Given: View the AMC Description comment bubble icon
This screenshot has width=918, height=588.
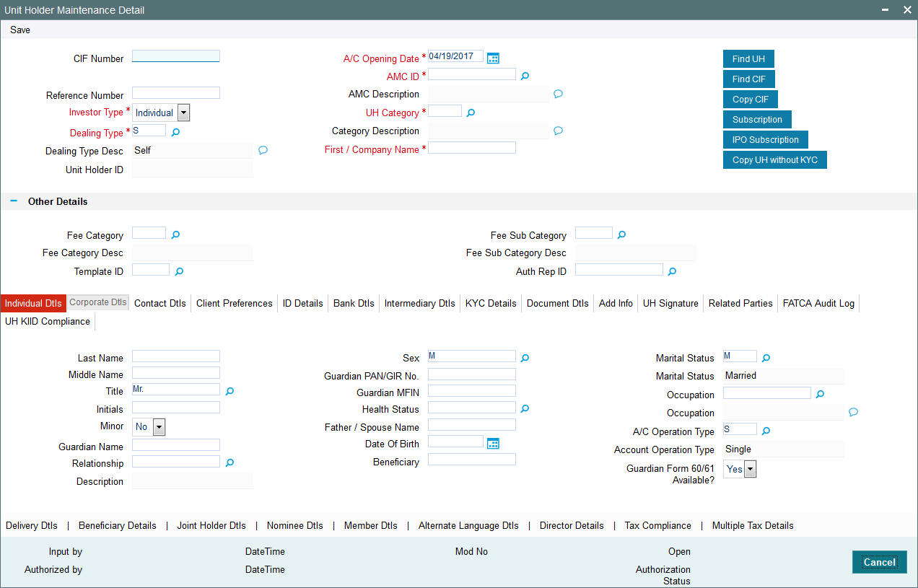Looking at the screenshot, I should (558, 94).
